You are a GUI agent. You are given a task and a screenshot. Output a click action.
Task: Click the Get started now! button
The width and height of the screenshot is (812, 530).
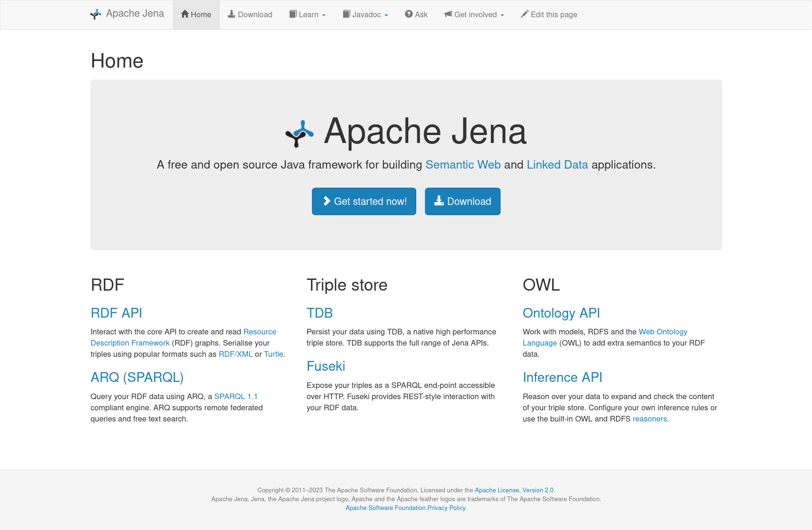click(x=364, y=201)
